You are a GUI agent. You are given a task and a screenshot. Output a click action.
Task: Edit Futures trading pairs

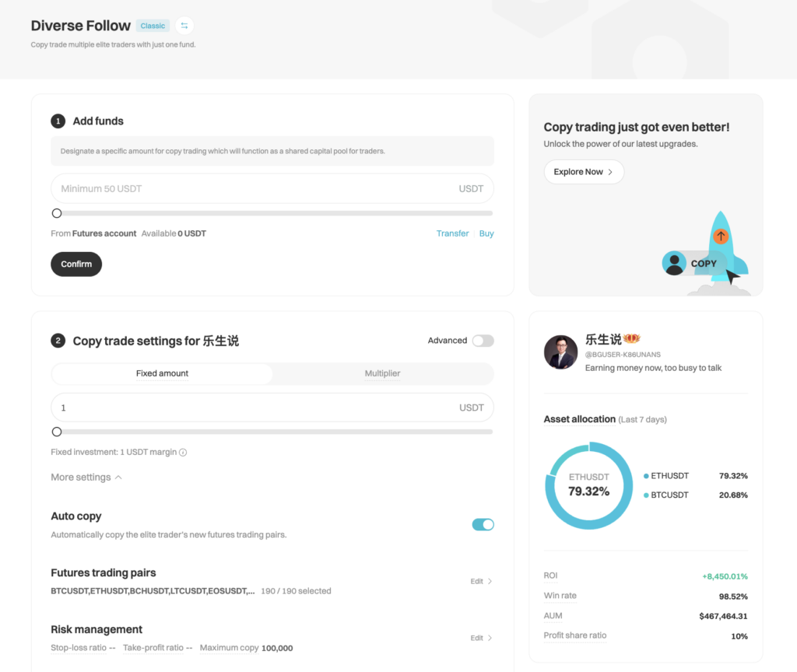pyautogui.click(x=481, y=581)
